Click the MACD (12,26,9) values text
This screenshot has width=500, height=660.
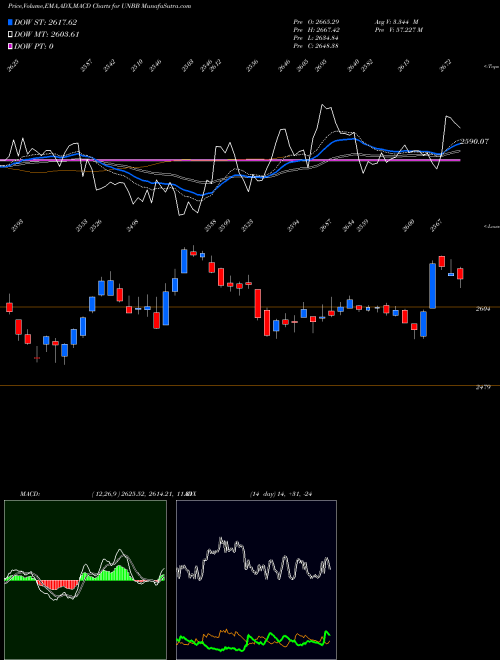coord(138,494)
